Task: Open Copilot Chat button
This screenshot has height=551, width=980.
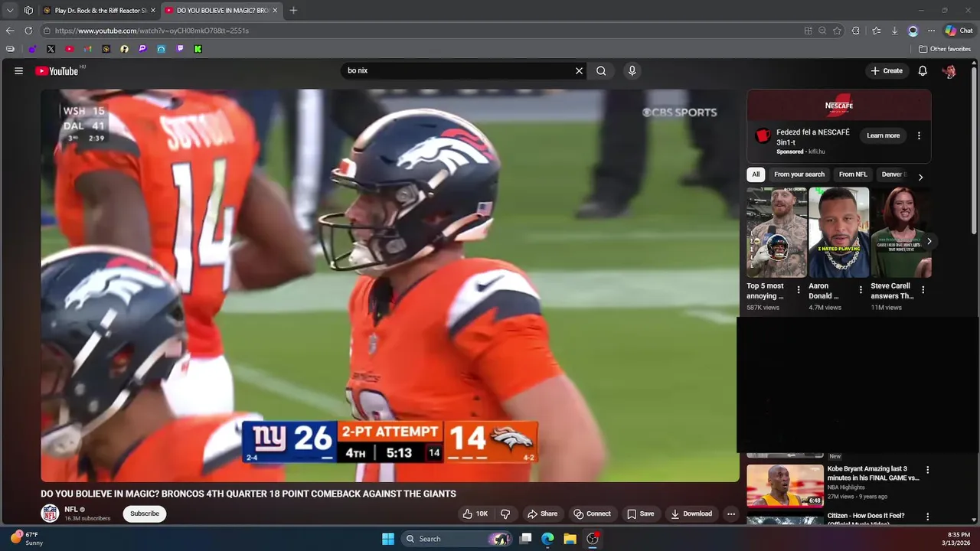Action: pyautogui.click(x=959, y=31)
